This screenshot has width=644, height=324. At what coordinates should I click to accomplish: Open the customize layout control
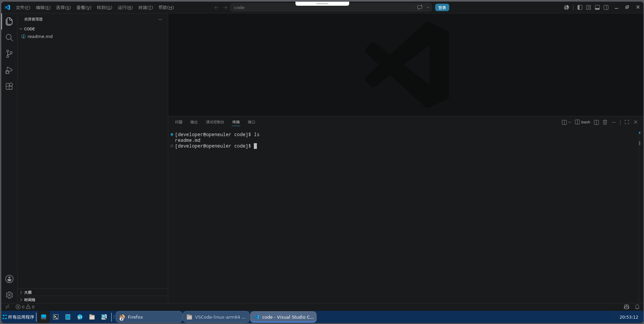click(x=589, y=7)
